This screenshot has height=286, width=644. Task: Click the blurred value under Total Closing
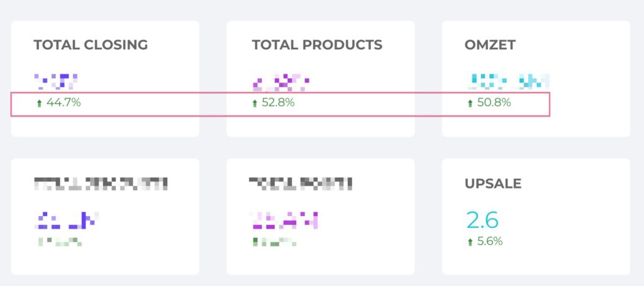coord(56,81)
